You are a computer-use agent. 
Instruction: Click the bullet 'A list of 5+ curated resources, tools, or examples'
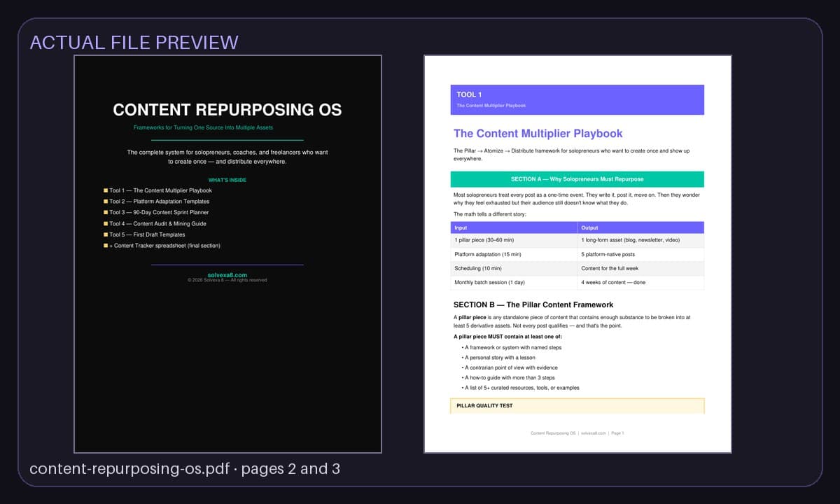(x=521, y=388)
